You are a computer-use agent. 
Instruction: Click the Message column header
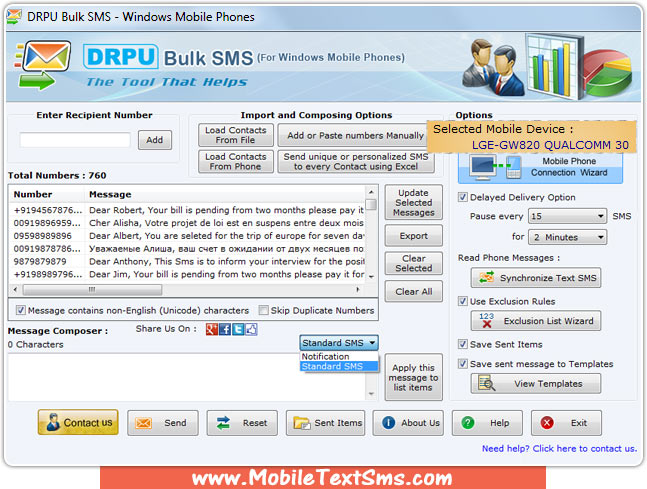(225, 194)
